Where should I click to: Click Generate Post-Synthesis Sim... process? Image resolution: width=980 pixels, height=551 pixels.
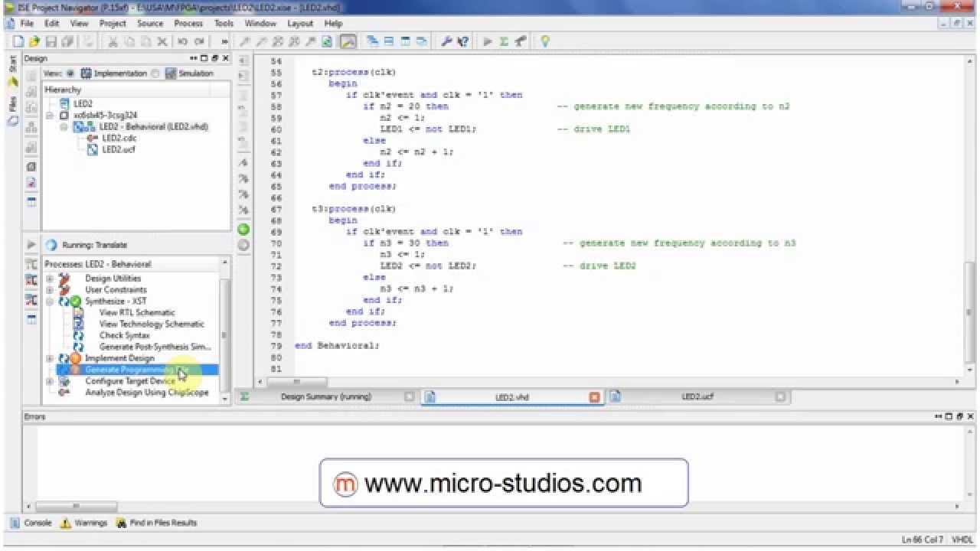155,347
